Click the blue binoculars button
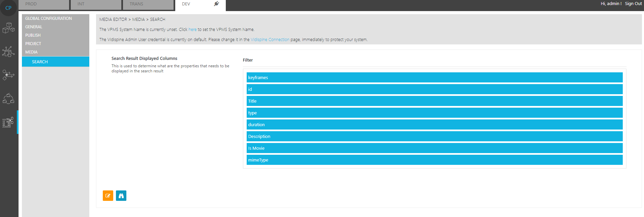The width and height of the screenshot is (644, 217). (121, 195)
